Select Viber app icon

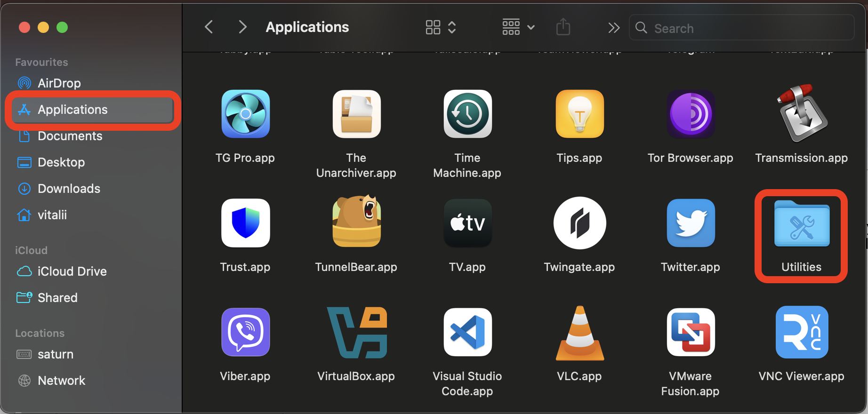[245, 332]
